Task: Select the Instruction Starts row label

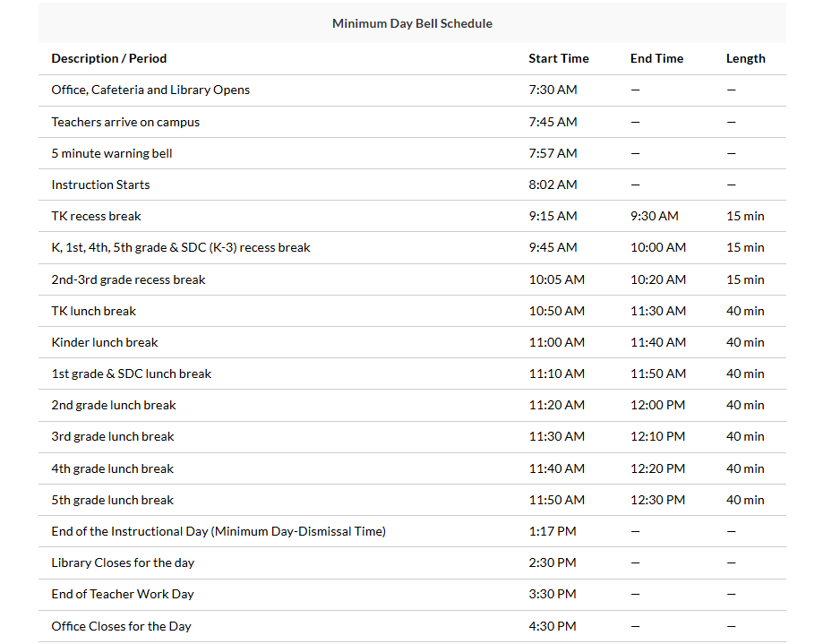Action: (x=100, y=185)
